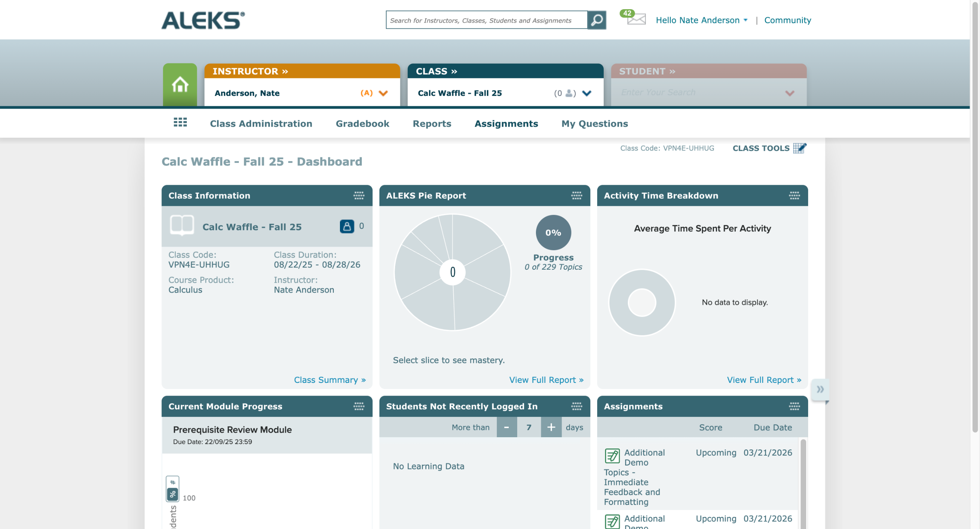
Task: Open first Additional Demo Topics assignment icon
Action: pos(612,456)
